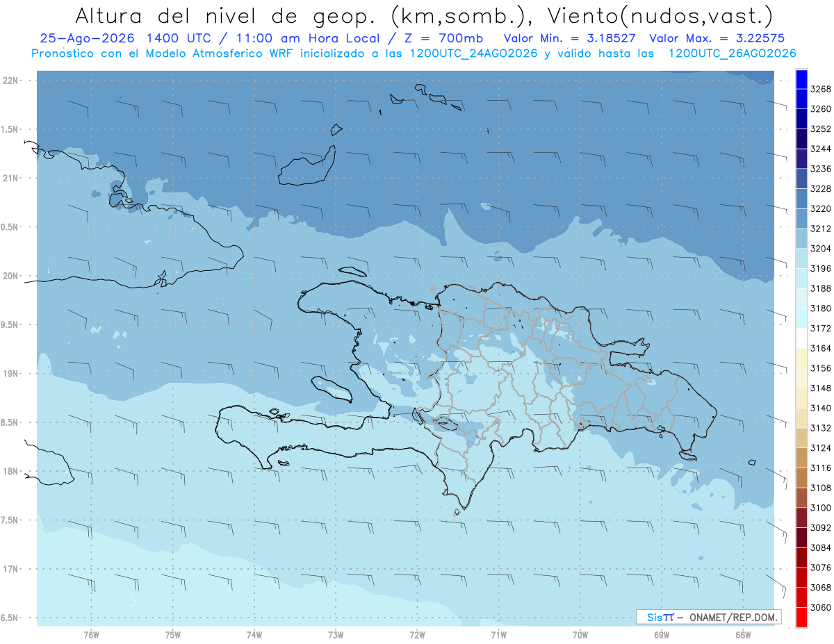Viewport: 834px width, 644px height.
Task: Click the '3188' value on the color bar
Action: point(821,288)
